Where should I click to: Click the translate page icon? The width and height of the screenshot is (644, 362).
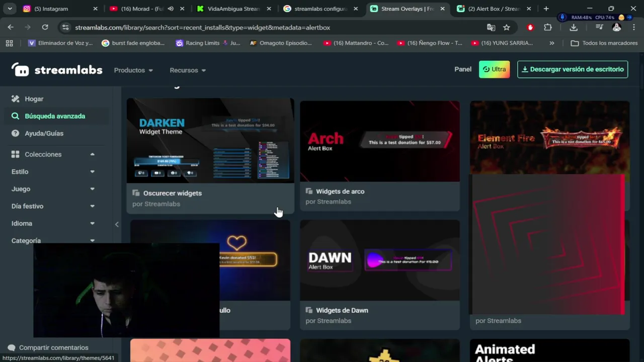click(491, 27)
